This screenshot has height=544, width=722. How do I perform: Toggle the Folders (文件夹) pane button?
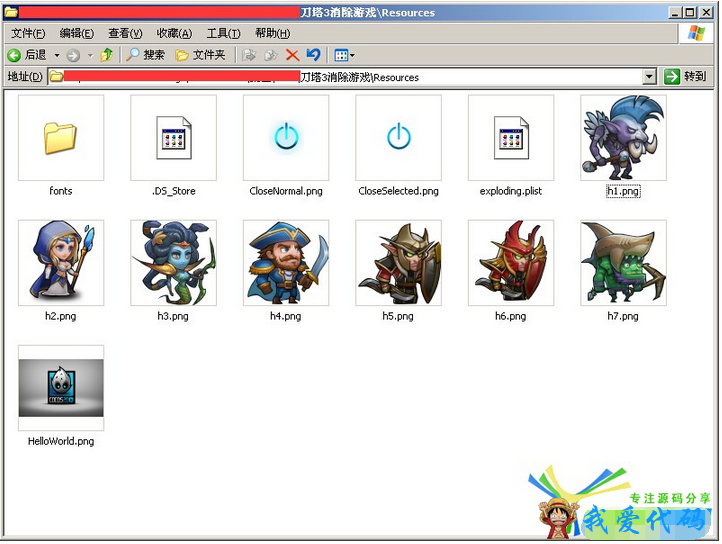pos(200,55)
